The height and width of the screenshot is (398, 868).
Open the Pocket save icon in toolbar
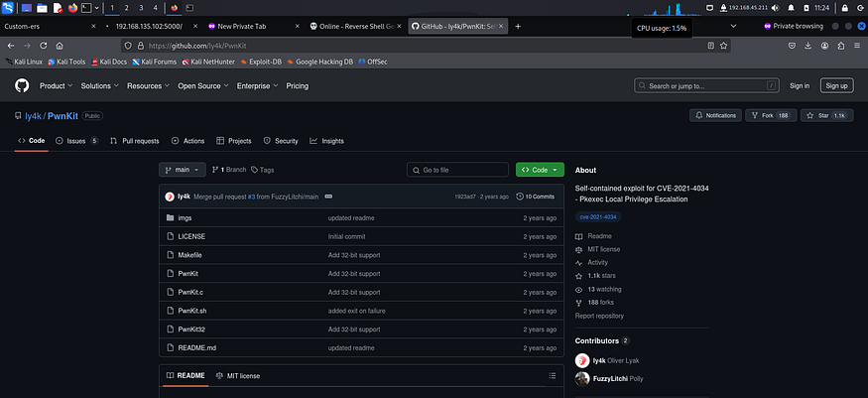tap(793, 46)
